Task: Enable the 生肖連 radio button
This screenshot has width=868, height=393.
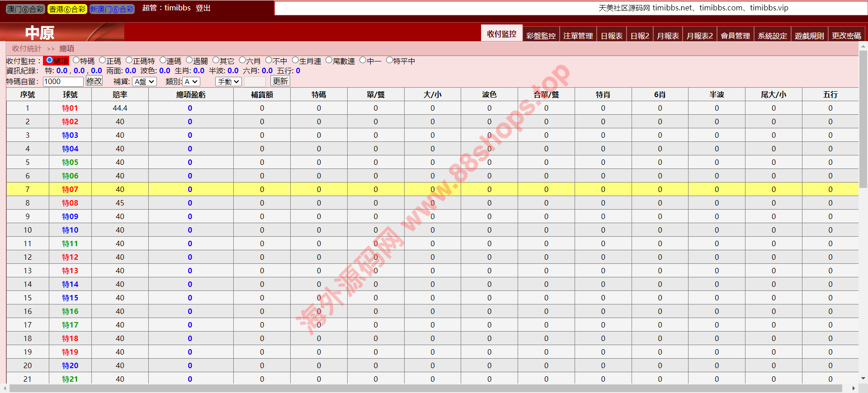Action: (295, 61)
